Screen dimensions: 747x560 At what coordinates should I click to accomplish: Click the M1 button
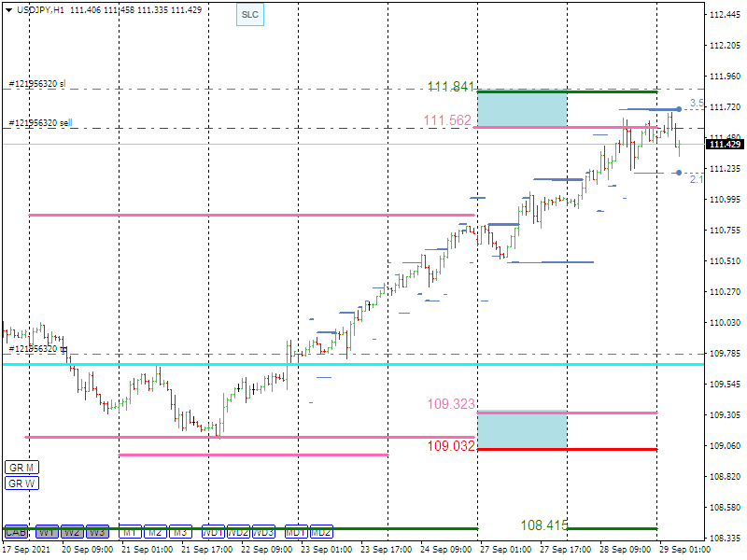tap(130, 531)
